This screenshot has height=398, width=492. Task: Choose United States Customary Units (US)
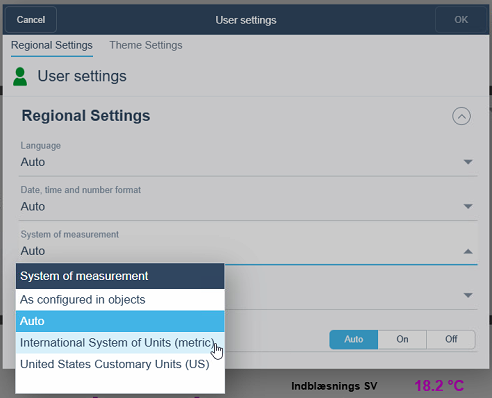coord(120,364)
